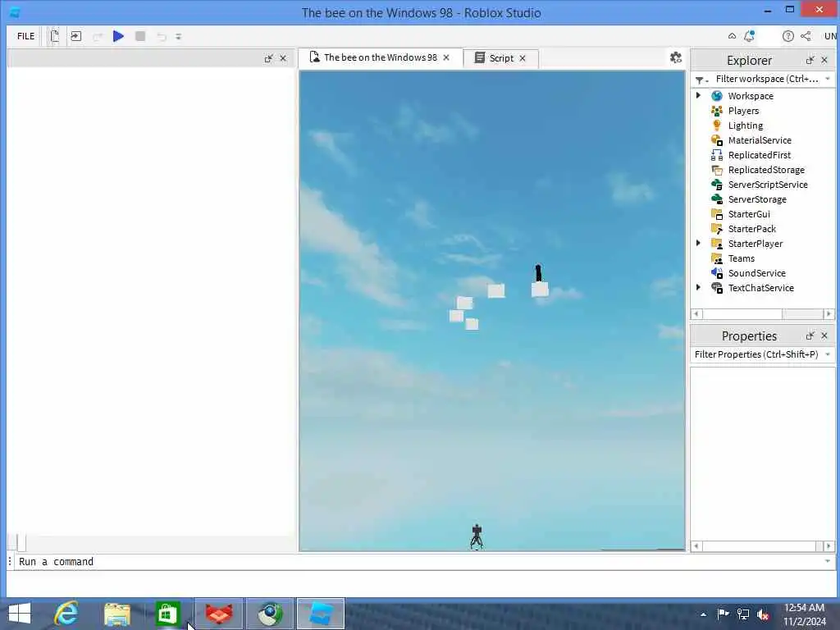Select ServerStorage in Explorer

tap(757, 199)
